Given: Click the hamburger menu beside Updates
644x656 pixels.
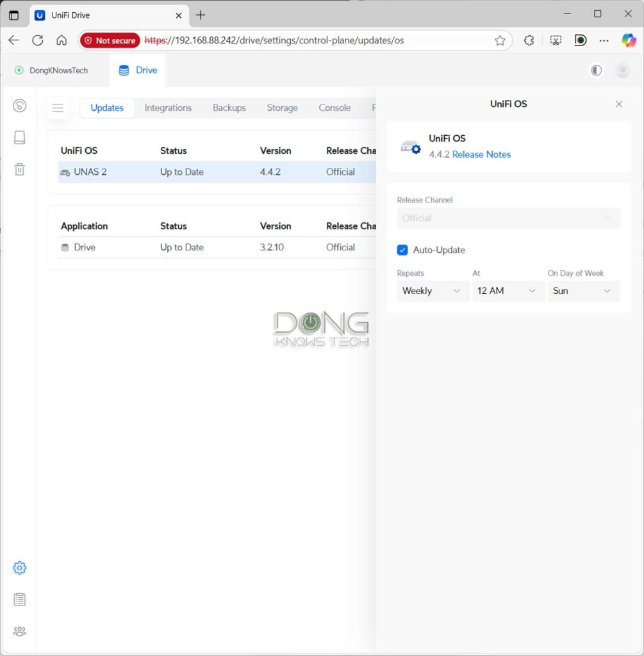Looking at the screenshot, I should pyautogui.click(x=58, y=108).
